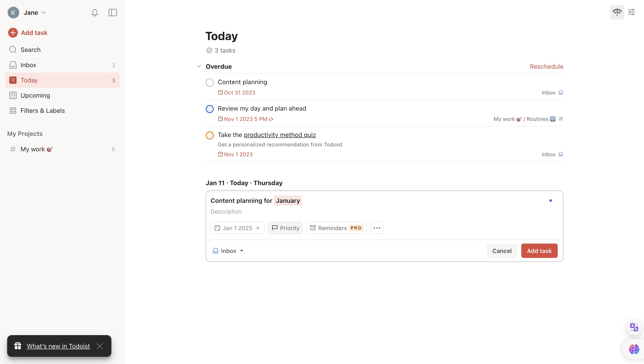Click the offline connectivity status icon
This screenshot has height=364, width=644.
617,12
